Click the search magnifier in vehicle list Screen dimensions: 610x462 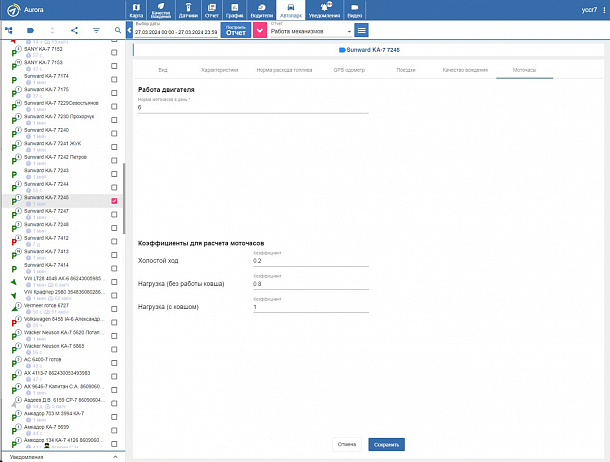[x=118, y=30]
